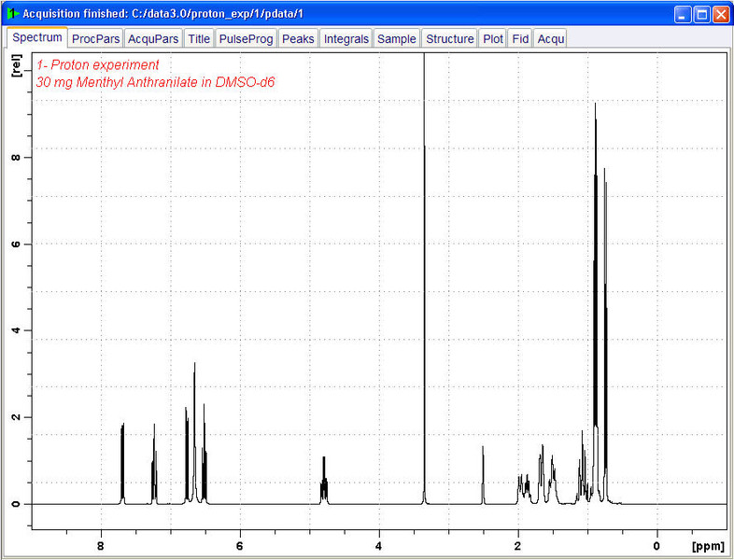734x560 pixels.
Task: Select the Title tab
Action: 199,39
